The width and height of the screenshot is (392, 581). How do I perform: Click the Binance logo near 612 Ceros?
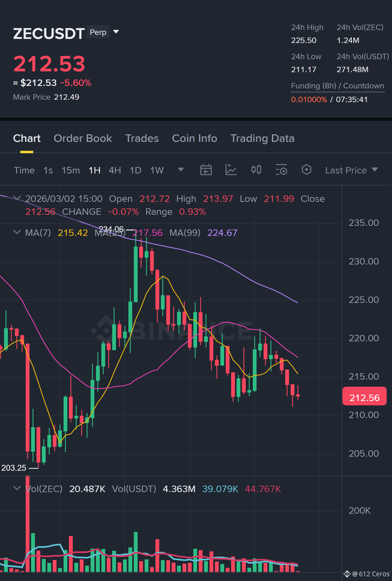(x=347, y=574)
